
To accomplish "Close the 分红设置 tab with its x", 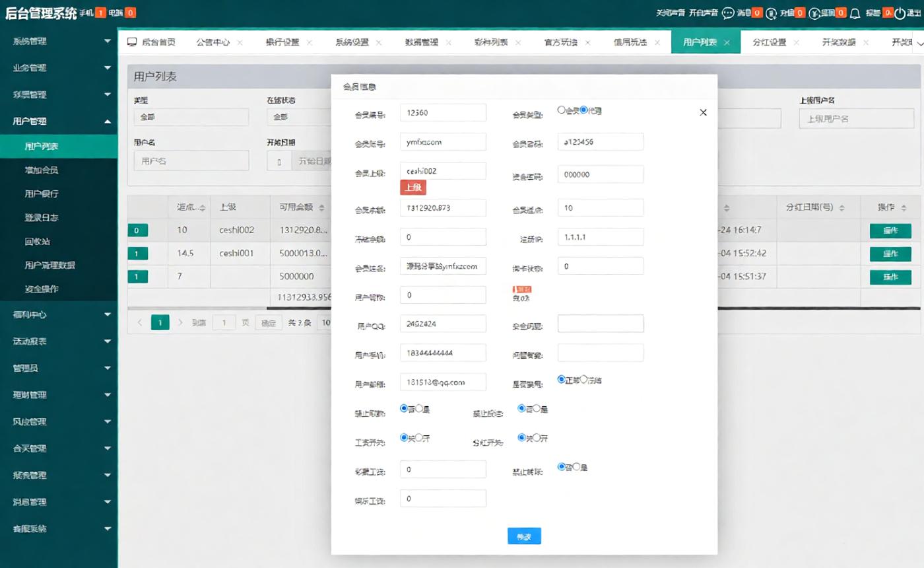I will tap(796, 42).
